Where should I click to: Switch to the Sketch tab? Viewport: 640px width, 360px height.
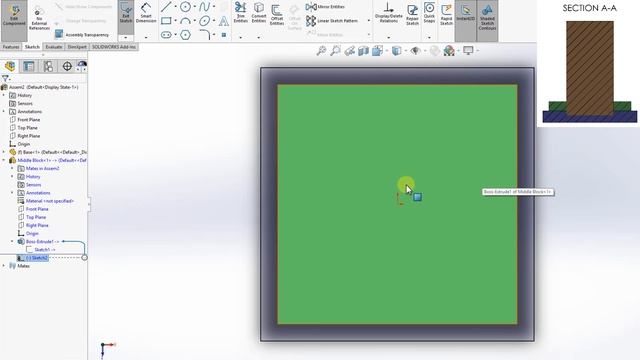(32, 47)
